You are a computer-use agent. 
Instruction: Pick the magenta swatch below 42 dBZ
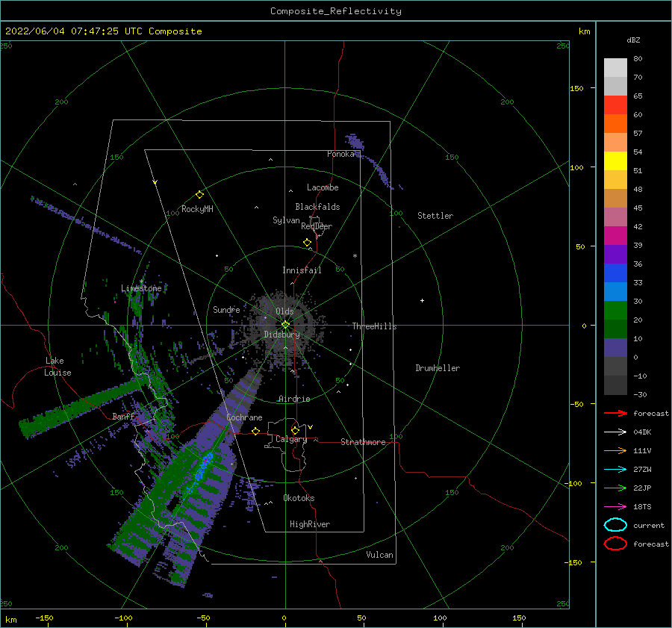pyautogui.click(x=615, y=235)
